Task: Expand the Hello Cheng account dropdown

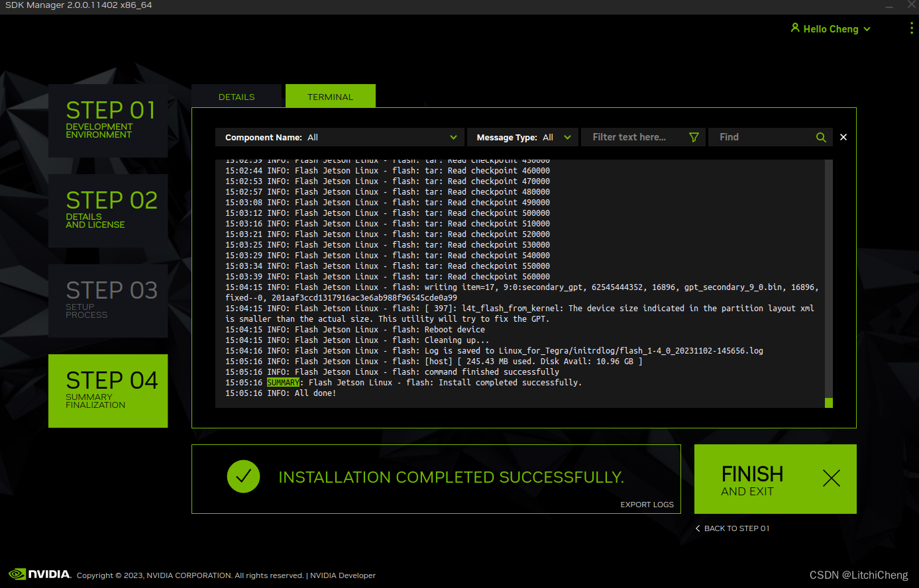Action: [x=866, y=28]
